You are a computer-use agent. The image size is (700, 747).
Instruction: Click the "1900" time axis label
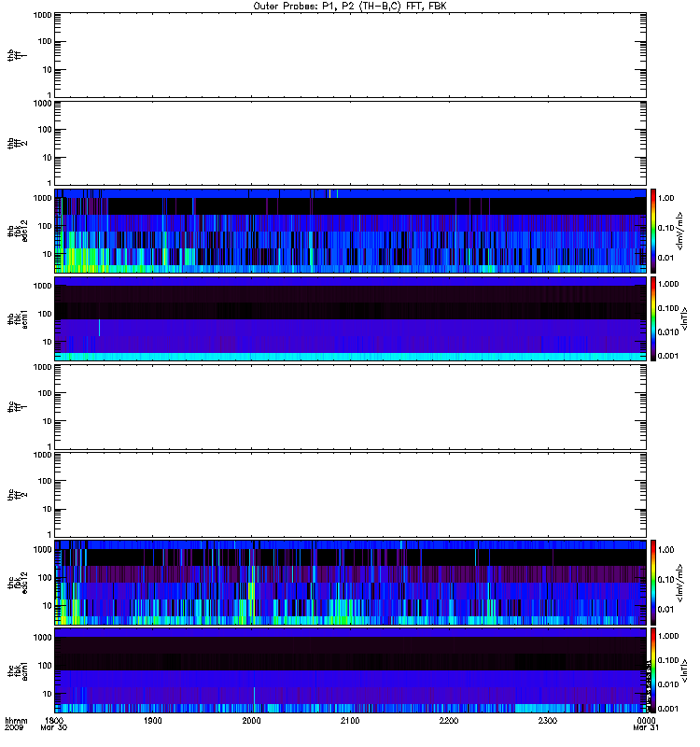point(153,720)
